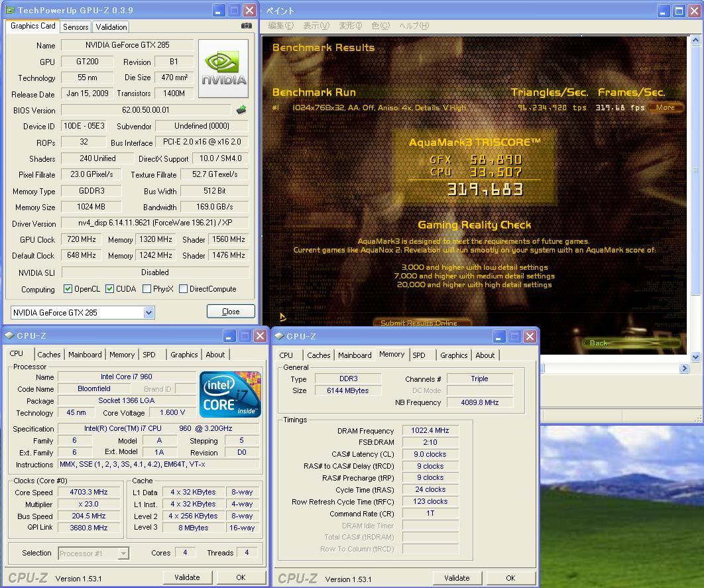
Task: Open the 変形(I) menu in Paint
Action: [350, 26]
